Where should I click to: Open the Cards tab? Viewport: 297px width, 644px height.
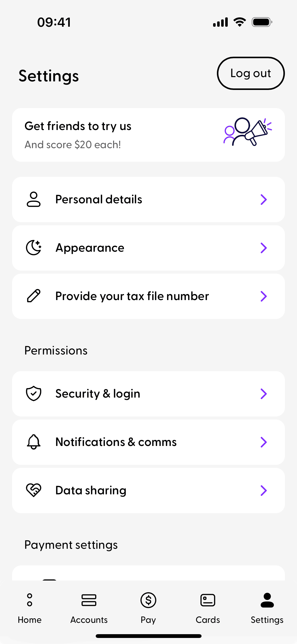click(x=208, y=607)
